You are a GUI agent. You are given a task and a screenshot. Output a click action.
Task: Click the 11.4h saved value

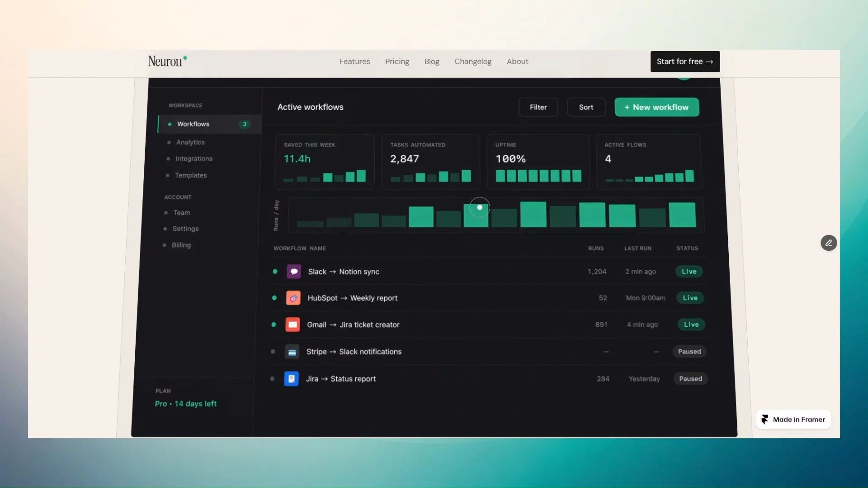[297, 159]
